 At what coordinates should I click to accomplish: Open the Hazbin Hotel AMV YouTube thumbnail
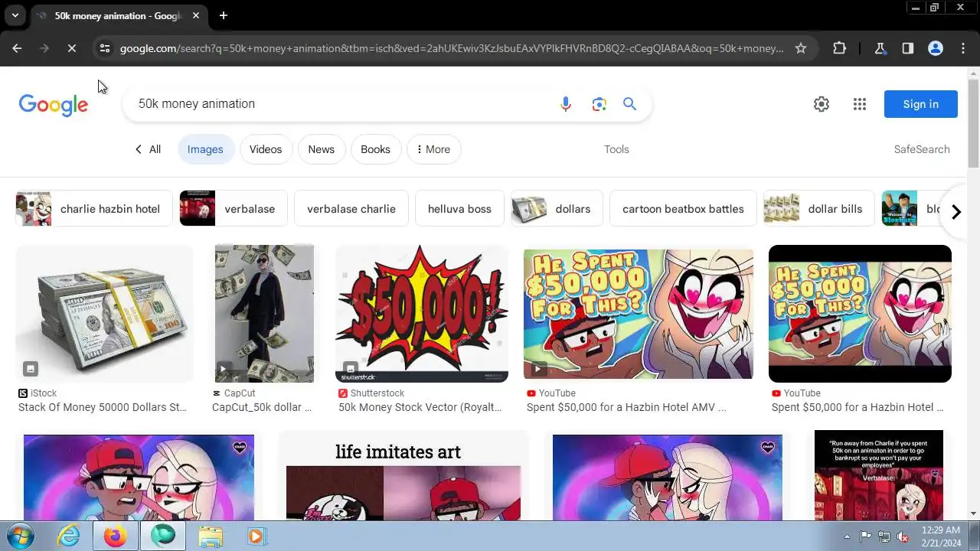pos(639,314)
